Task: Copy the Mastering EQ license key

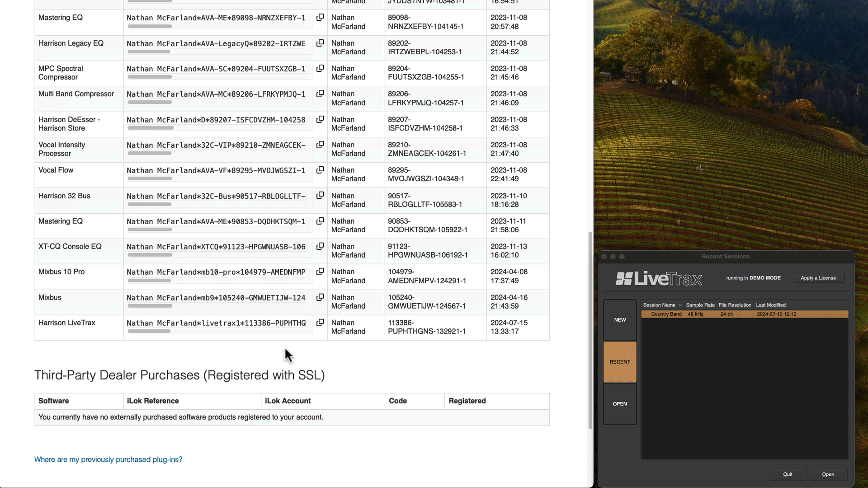Action: [320, 17]
